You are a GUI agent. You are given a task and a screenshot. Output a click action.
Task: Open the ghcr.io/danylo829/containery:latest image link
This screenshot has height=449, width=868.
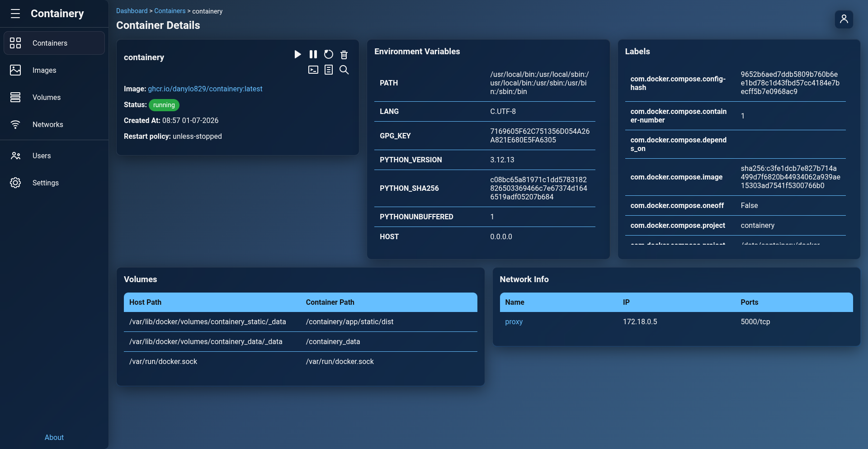pos(205,89)
